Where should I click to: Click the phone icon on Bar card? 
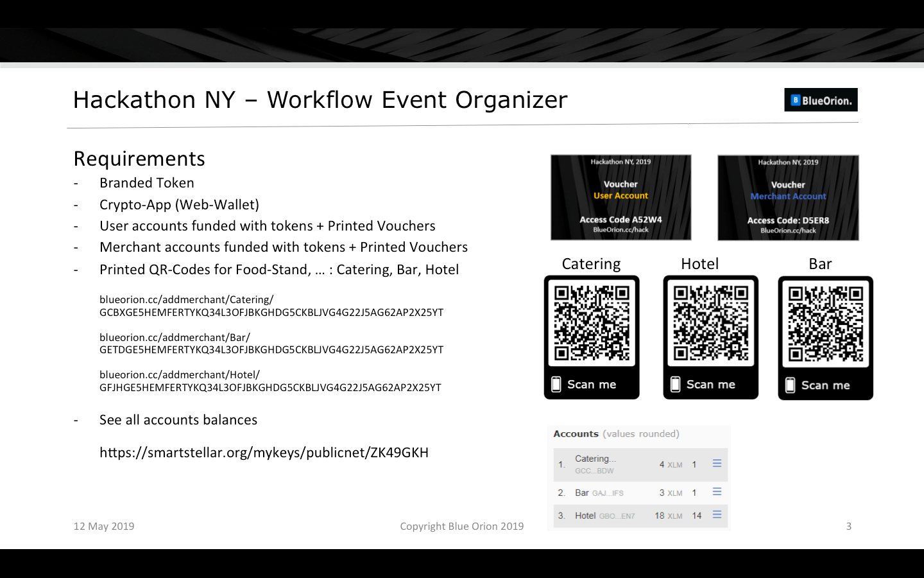pos(791,385)
